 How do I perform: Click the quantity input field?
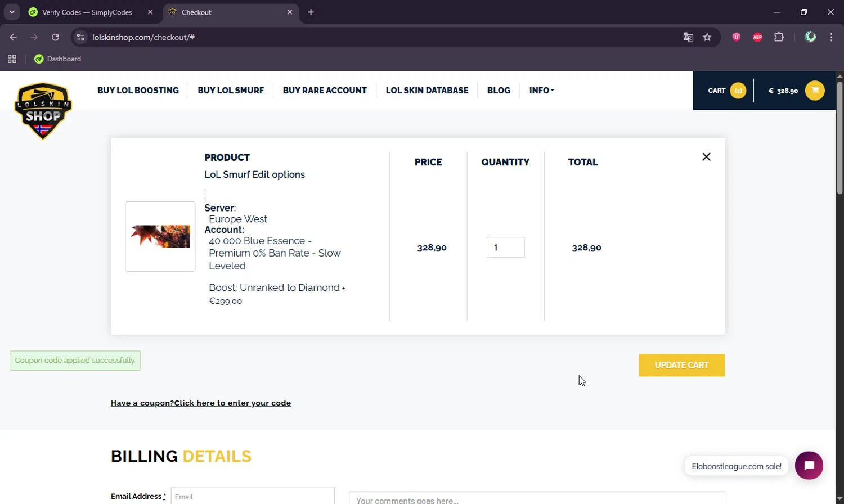505,247
